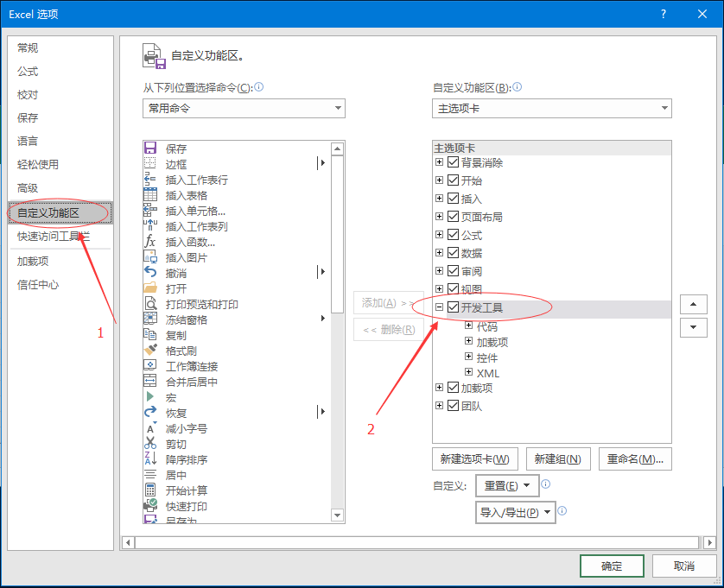Collapse the 开发工具 tree node
724x588 pixels.
click(439, 307)
